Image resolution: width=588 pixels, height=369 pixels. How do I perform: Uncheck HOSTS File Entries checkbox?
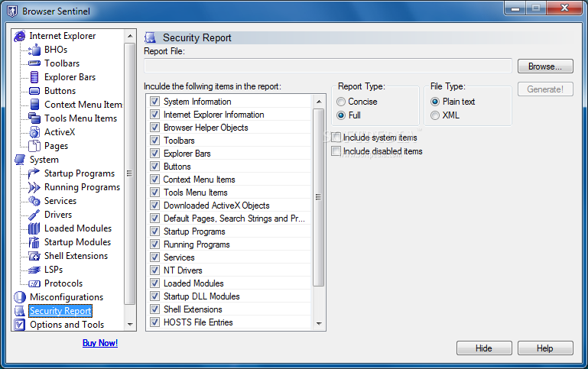click(x=154, y=322)
